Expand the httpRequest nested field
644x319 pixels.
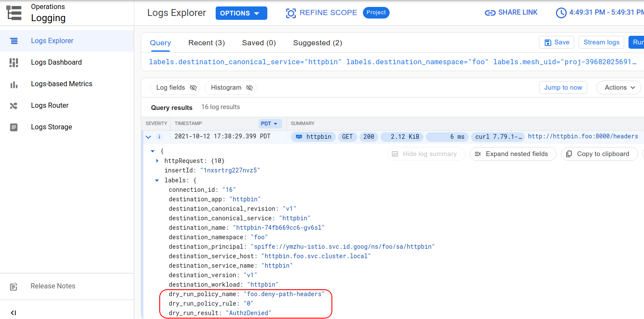(x=157, y=161)
